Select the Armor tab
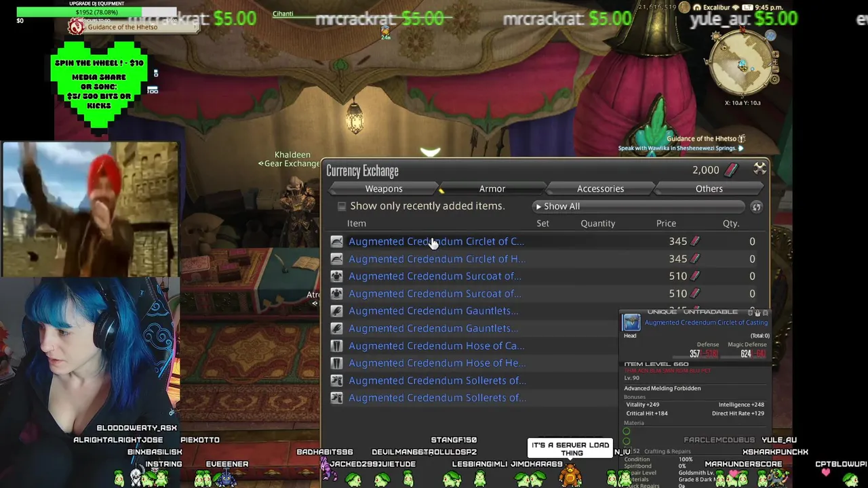Image resolution: width=868 pixels, height=488 pixels. 492,188
